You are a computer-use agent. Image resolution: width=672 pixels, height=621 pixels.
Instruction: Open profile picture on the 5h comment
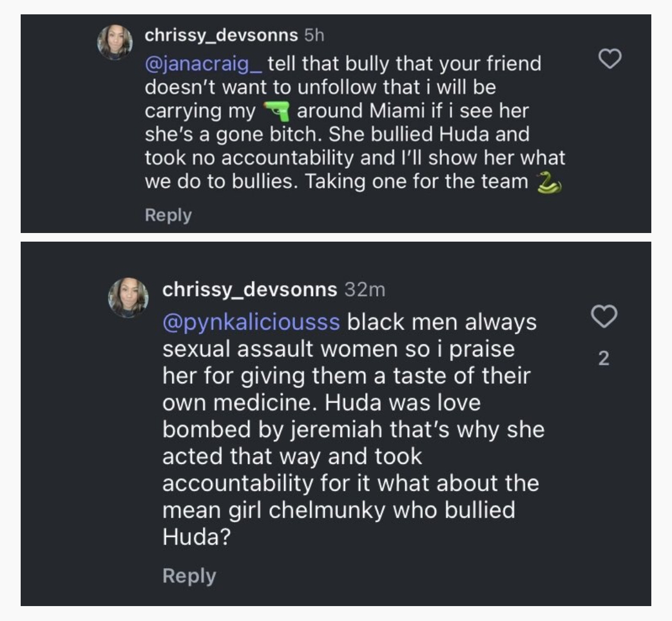point(115,42)
